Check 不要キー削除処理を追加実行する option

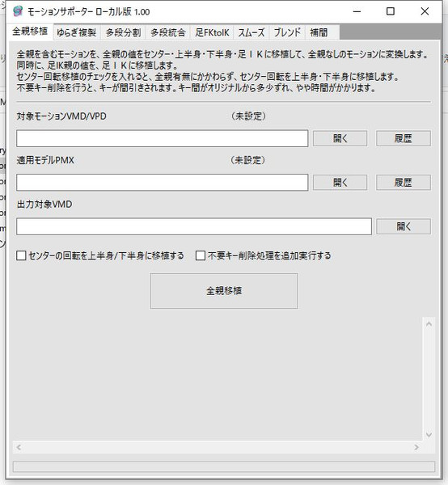201,255
